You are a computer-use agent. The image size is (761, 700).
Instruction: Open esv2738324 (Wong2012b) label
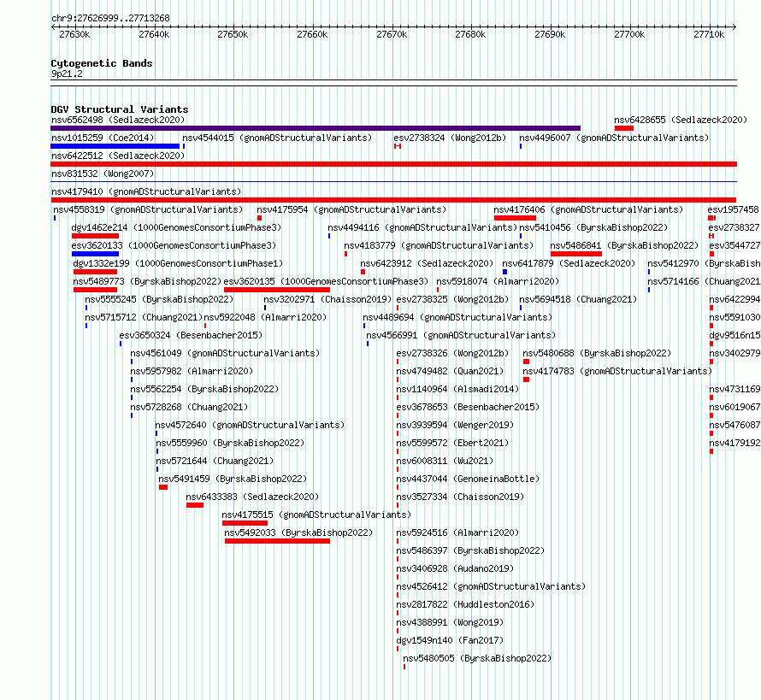(x=450, y=138)
